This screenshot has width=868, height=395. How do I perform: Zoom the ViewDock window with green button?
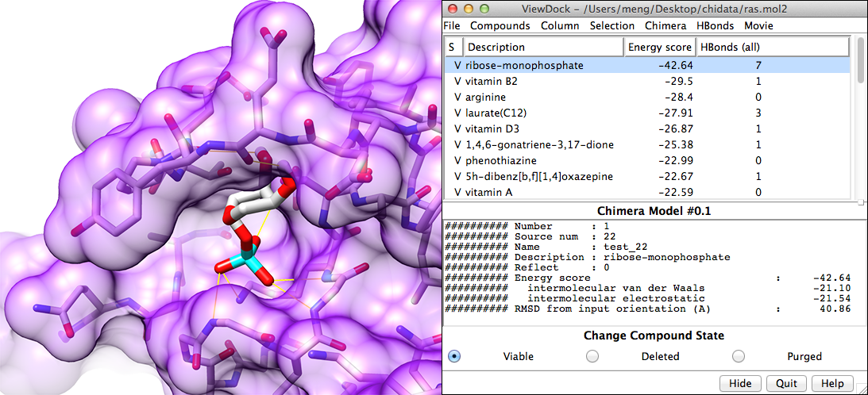point(484,9)
